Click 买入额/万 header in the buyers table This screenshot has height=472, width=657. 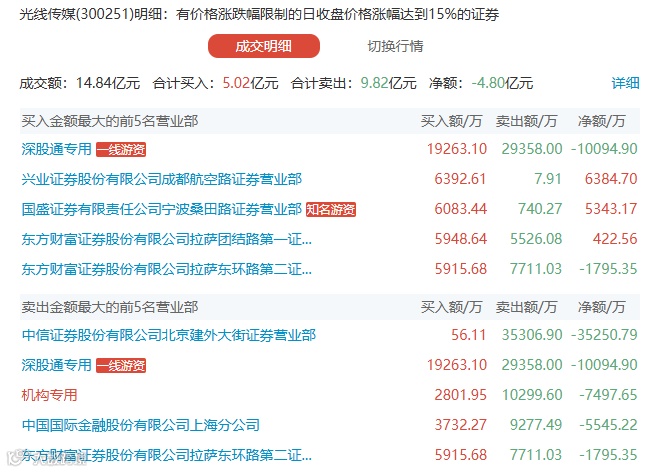(451, 121)
